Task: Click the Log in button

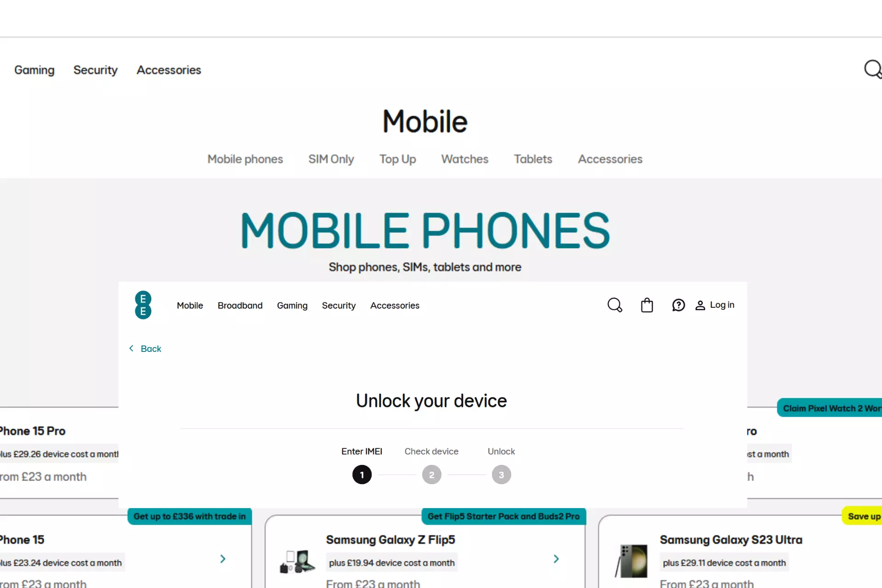Action: point(714,305)
